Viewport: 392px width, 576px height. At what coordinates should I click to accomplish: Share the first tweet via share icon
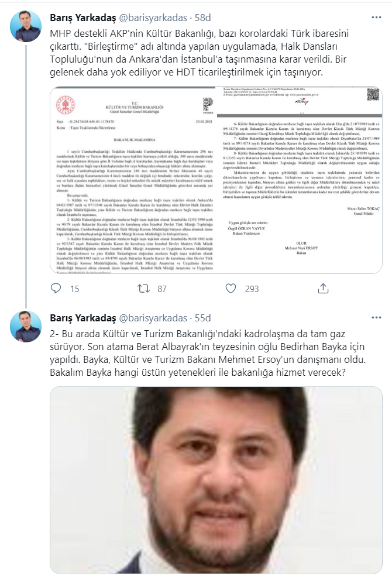click(323, 289)
